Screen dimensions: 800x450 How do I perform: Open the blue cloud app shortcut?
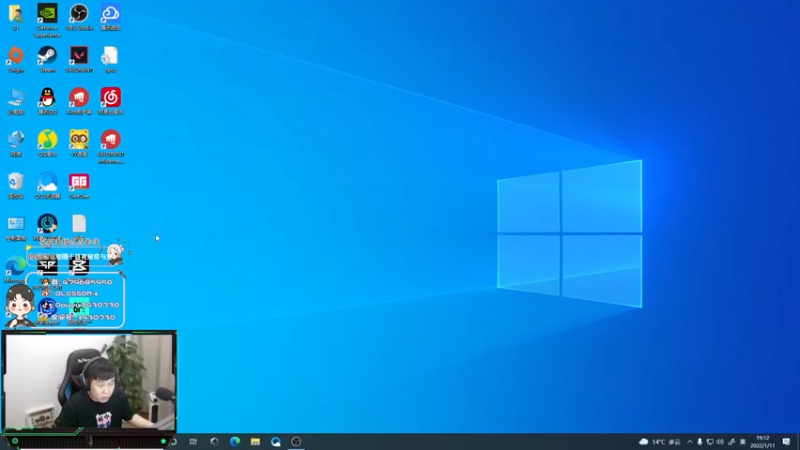click(x=111, y=17)
